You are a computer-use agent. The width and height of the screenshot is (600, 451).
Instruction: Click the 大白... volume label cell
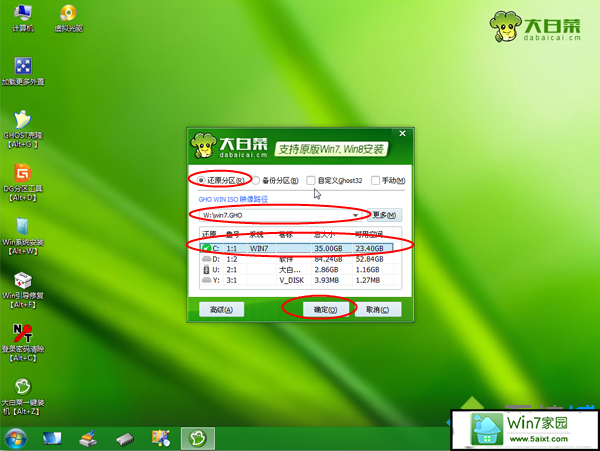point(290,270)
